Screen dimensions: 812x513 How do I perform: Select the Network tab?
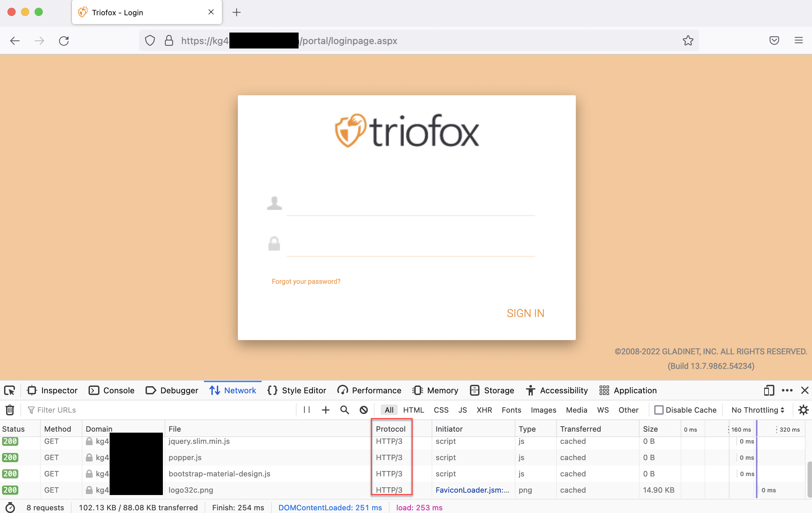(x=233, y=391)
